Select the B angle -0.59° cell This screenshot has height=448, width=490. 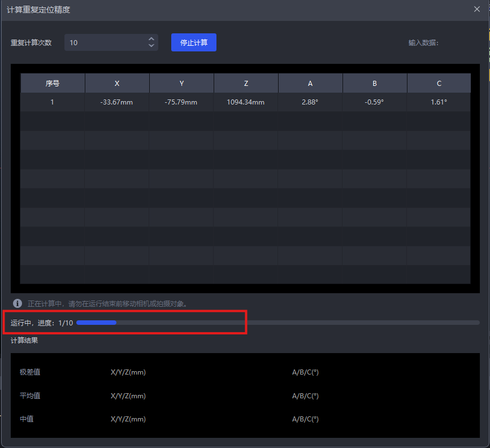point(375,102)
